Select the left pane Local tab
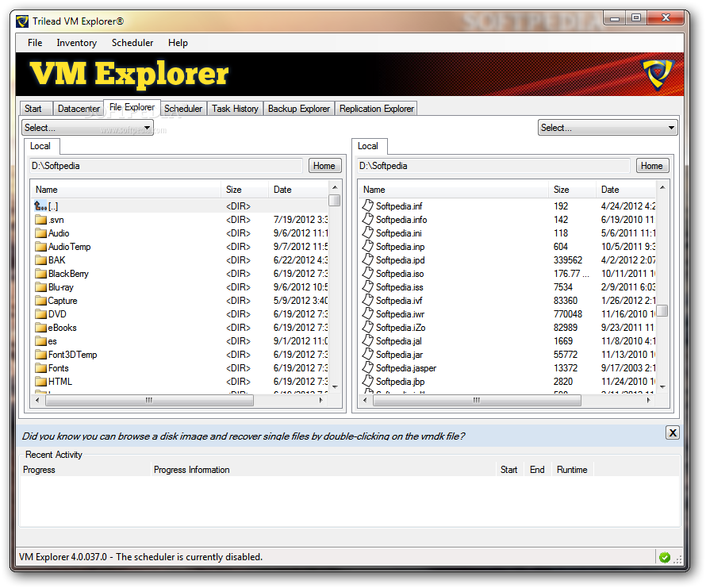The width and height of the screenshot is (706, 588). (x=40, y=147)
